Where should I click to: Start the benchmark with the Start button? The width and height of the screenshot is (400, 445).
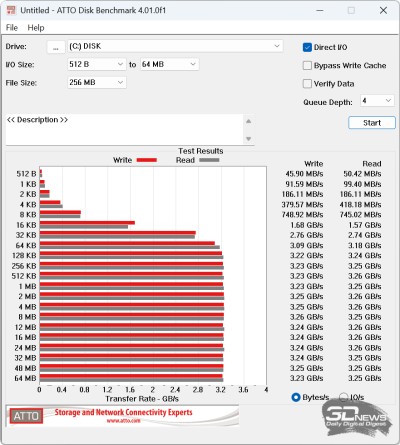point(372,123)
